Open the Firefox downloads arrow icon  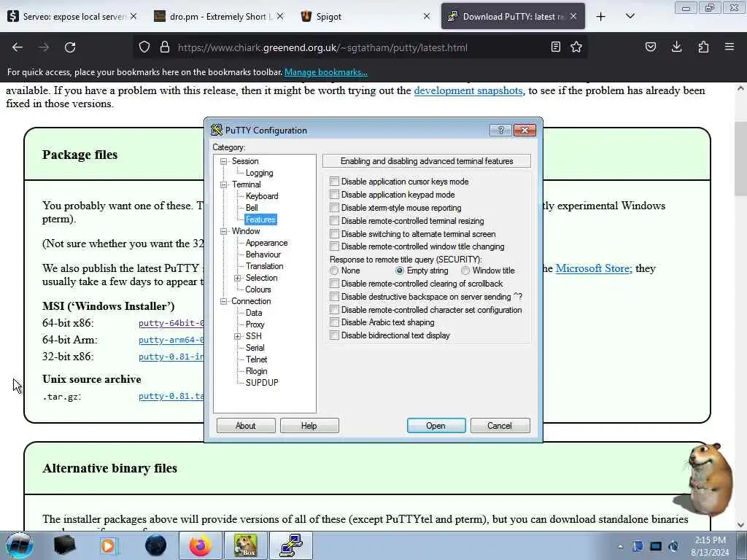click(676, 47)
